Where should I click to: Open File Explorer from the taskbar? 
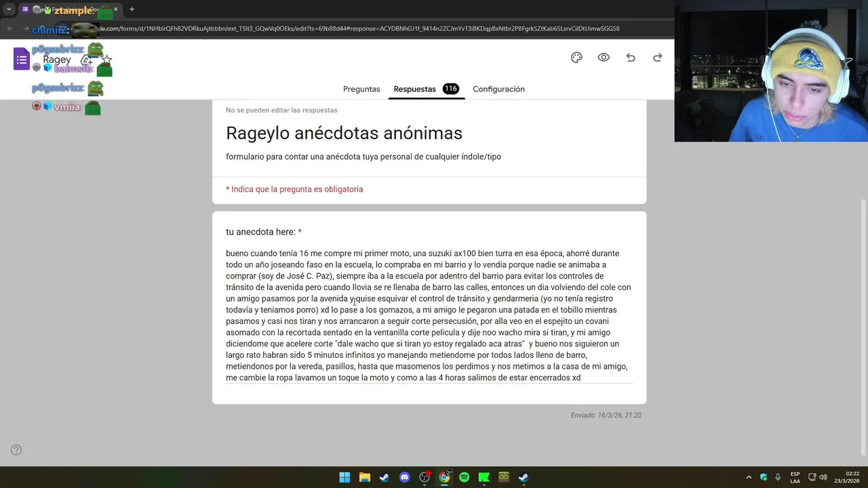point(364,477)
